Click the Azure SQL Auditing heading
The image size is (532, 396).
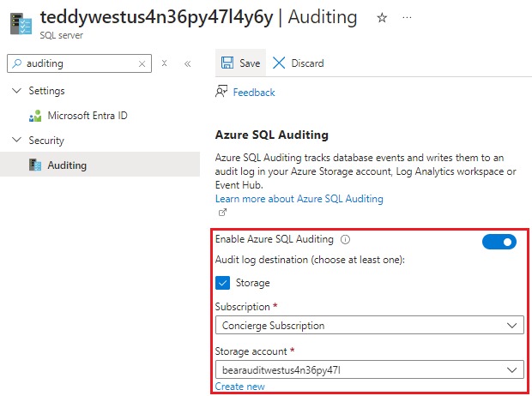click(272, 135)
